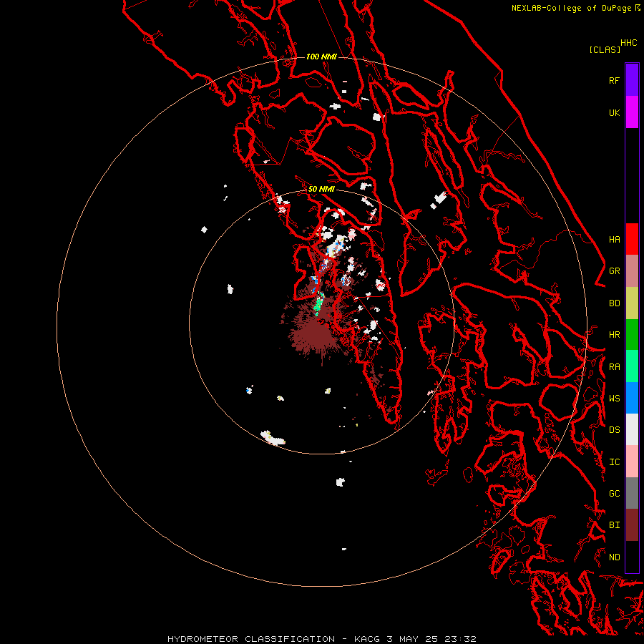Image resolution: width=644 pixels, height=644 pixels.
Task: Click the RF legend label
Action: pyautogui.click(x=614, y=80)
